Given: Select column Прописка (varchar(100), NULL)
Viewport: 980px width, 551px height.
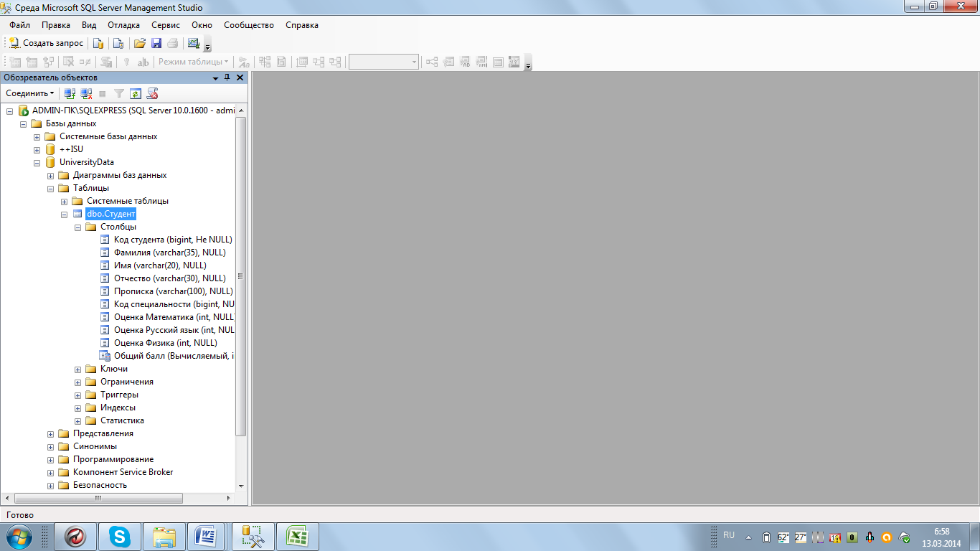Looking at the screenshot, I should (x=173, y=291).
